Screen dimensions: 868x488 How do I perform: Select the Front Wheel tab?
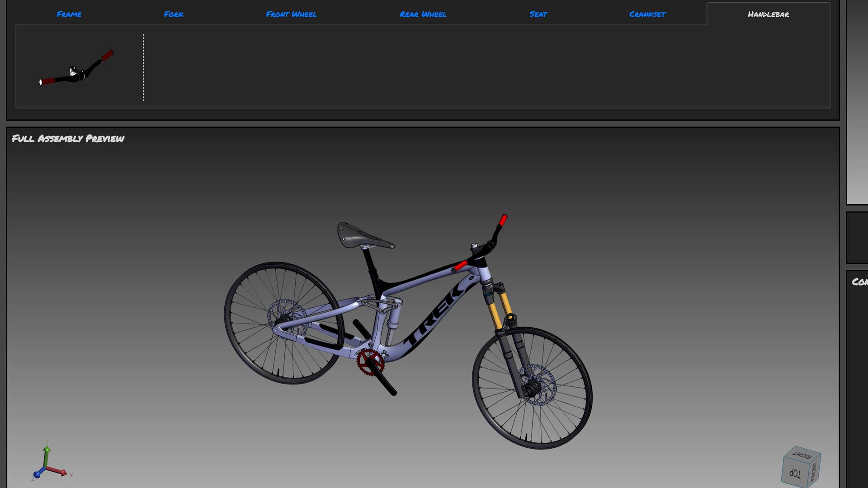[x=292, y=14]
